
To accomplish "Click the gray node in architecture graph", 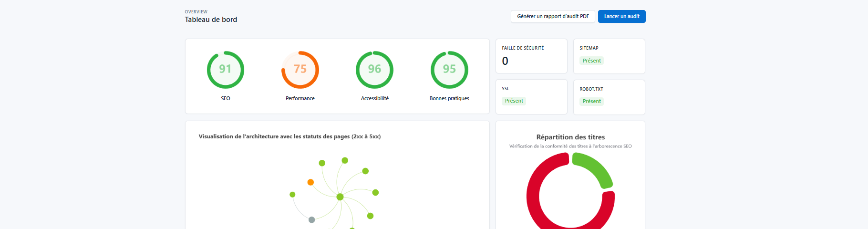I will click(x=311, y=220).
